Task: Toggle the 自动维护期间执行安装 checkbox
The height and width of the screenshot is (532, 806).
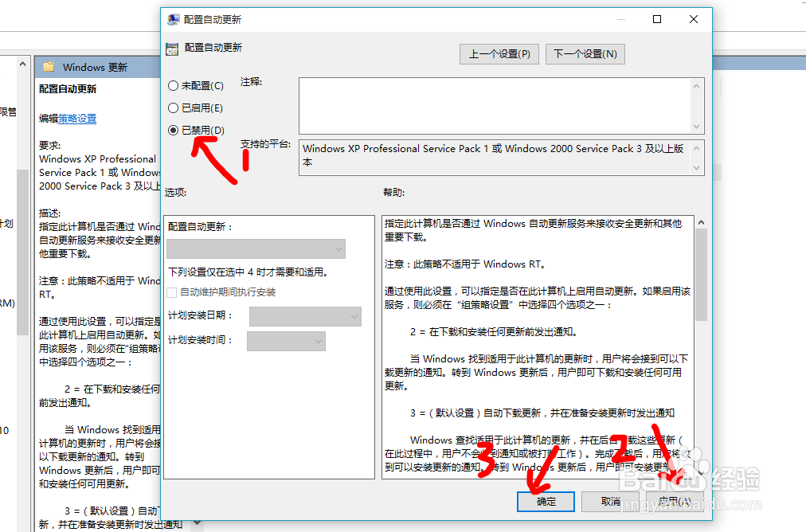Action: coord(172,292)
